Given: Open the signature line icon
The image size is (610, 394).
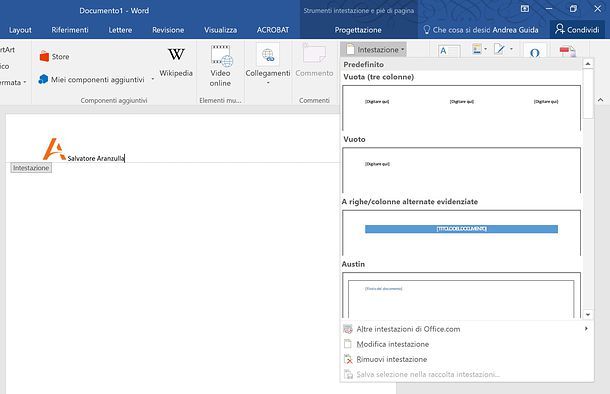Looking at the screenshot, I should click(x=500, y=49).
